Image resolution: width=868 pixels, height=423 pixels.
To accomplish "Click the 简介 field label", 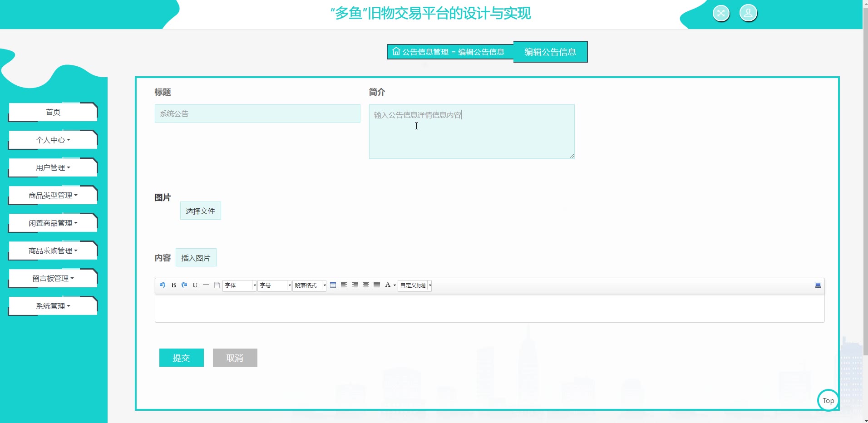I will pos(377,92).
